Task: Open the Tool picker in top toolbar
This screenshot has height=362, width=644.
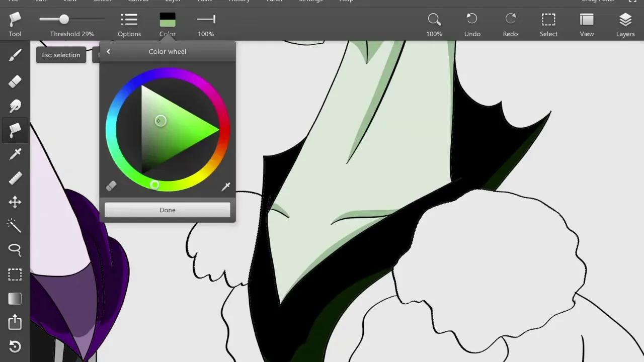Action: pos(15,25)
